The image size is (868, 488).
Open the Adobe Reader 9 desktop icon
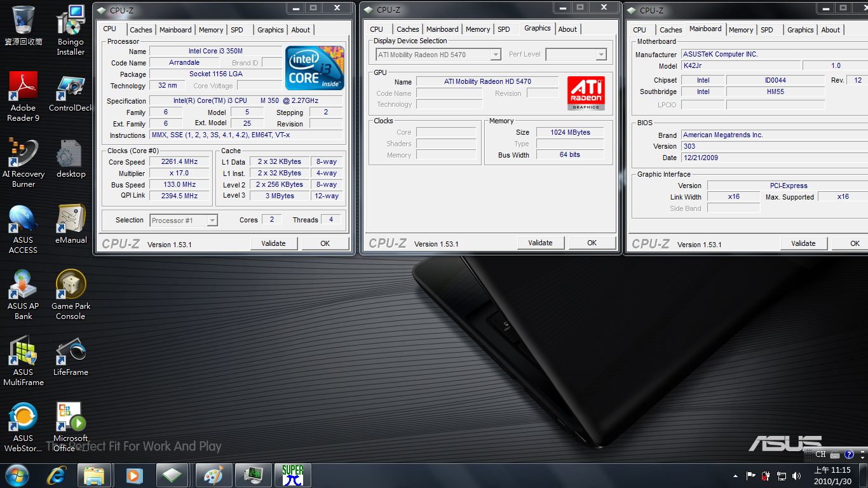24,96
